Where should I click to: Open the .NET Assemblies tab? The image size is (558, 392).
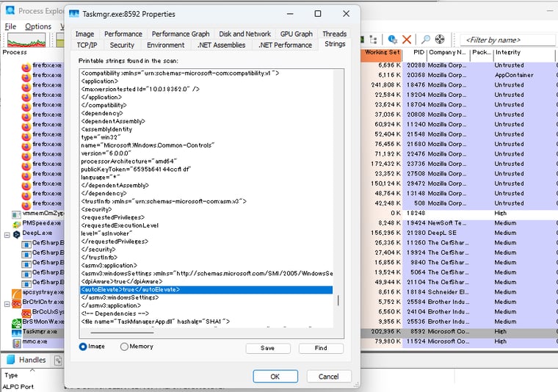pos(221,46)
